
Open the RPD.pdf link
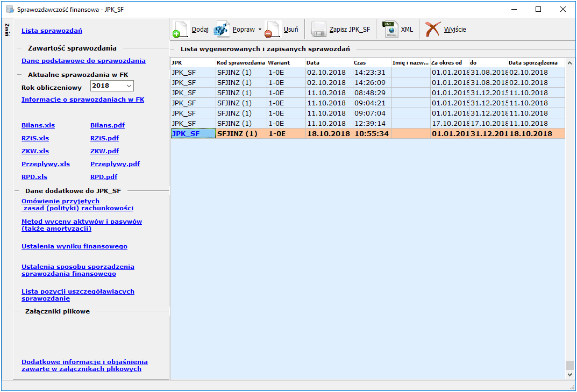[x=104, y=177]
